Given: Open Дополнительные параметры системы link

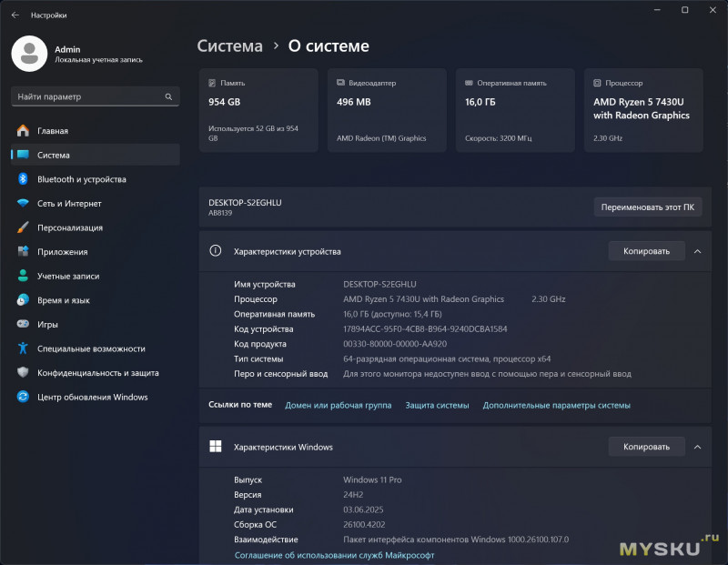Looking at the screenshot, I should pyautogui.click(x=556, y=405).
